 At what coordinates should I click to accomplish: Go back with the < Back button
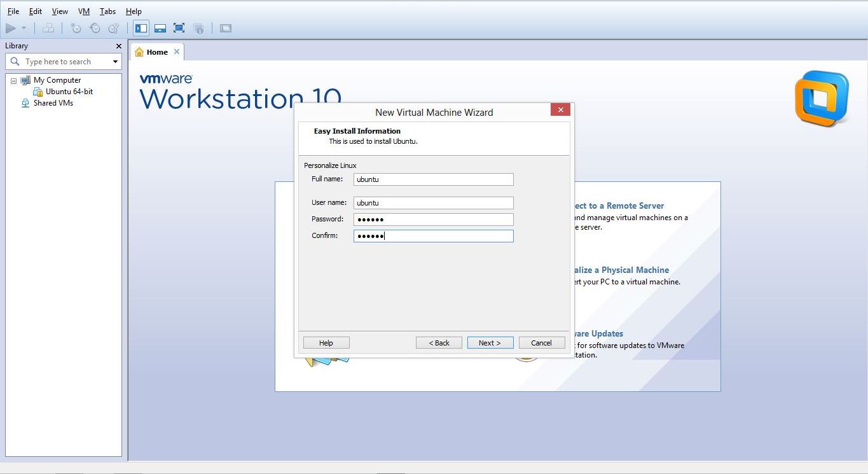pos(439,343)
